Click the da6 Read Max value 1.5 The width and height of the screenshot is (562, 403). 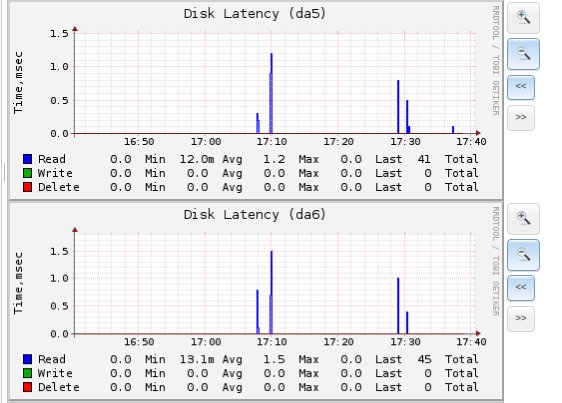[274, 359]
